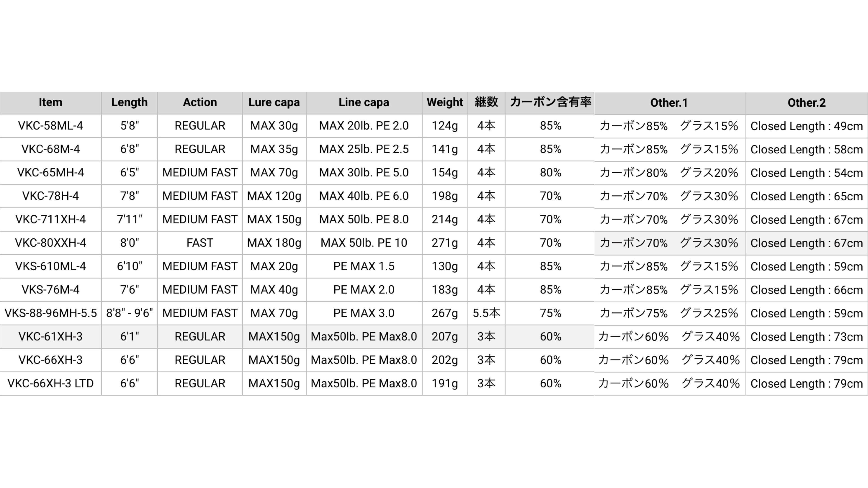Click the Item column header

[51, 102]
